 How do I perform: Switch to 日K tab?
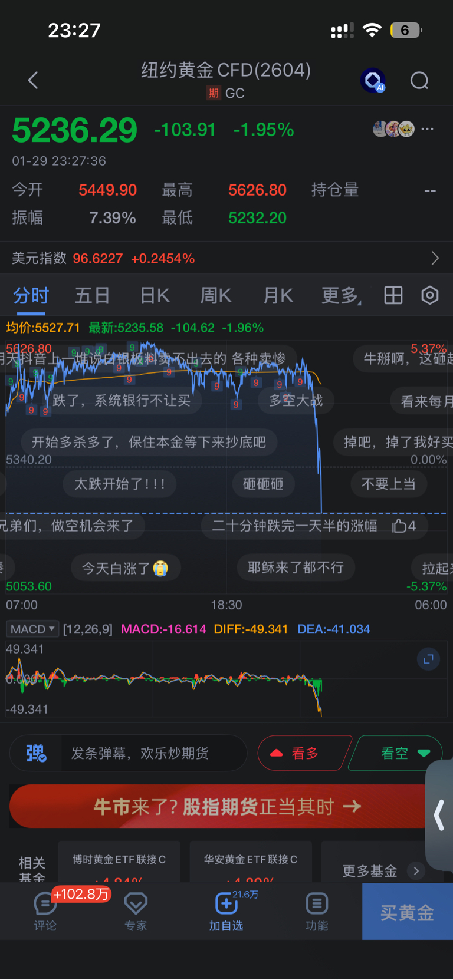pos(155,295)
